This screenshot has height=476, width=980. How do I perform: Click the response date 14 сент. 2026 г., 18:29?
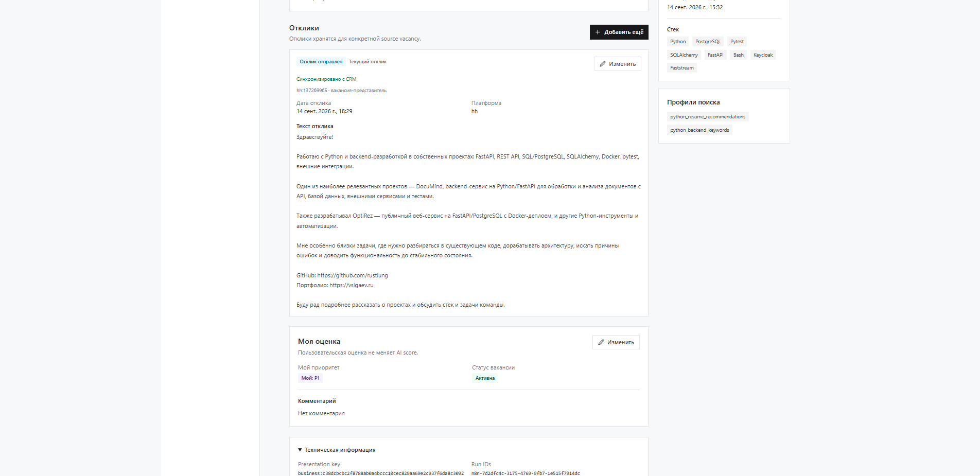coord(324,111)
